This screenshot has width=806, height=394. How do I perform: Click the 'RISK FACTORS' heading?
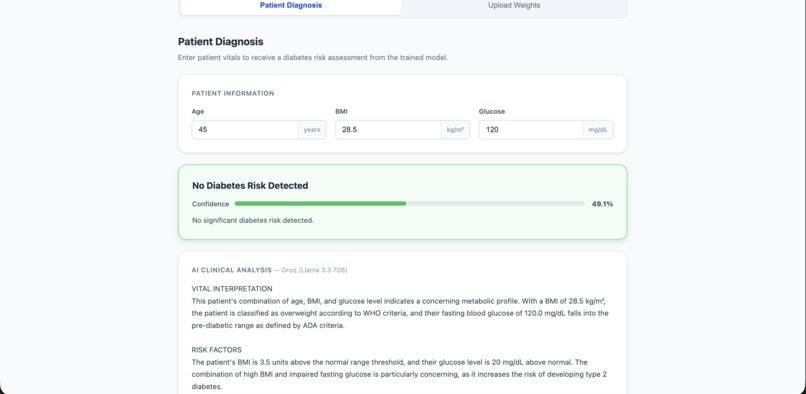point(216,350)
